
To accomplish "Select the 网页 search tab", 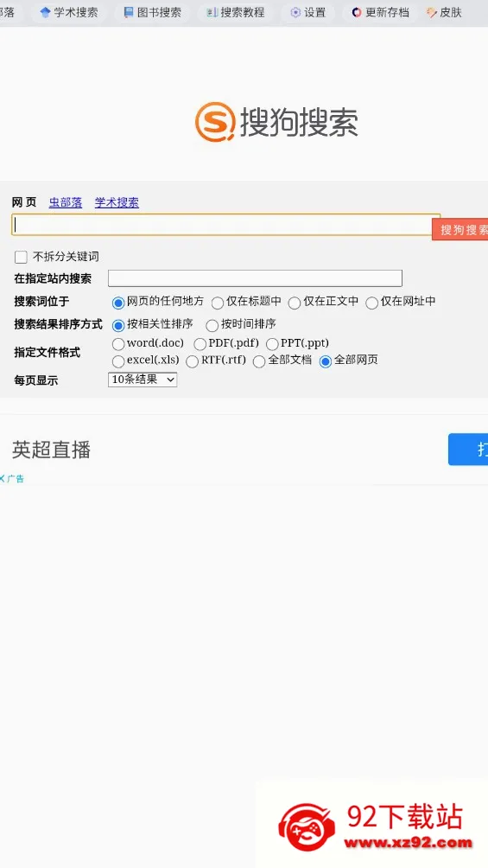I will coord(24,202).
